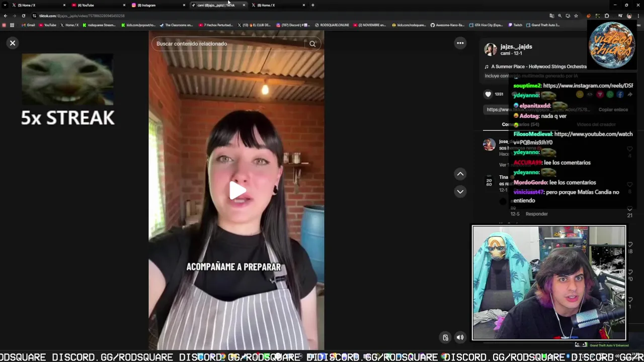This screenshot has width=644, height=362.
Task: Open YouTube bookmark in bookmarks bar
Action: (47, 25)
